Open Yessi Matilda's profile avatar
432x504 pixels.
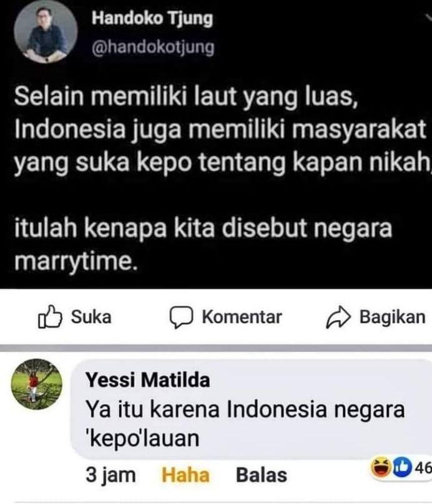click(x=37, y=384)
